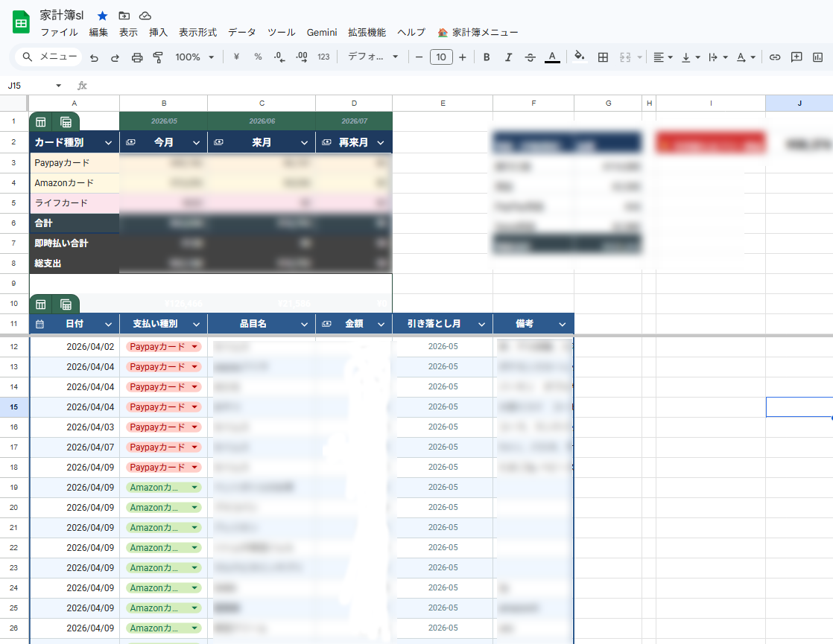Viewport: 833px width, 644px height.
Task: Open the ツール menu
Action: pyautogui.click(x=281, y=32)
